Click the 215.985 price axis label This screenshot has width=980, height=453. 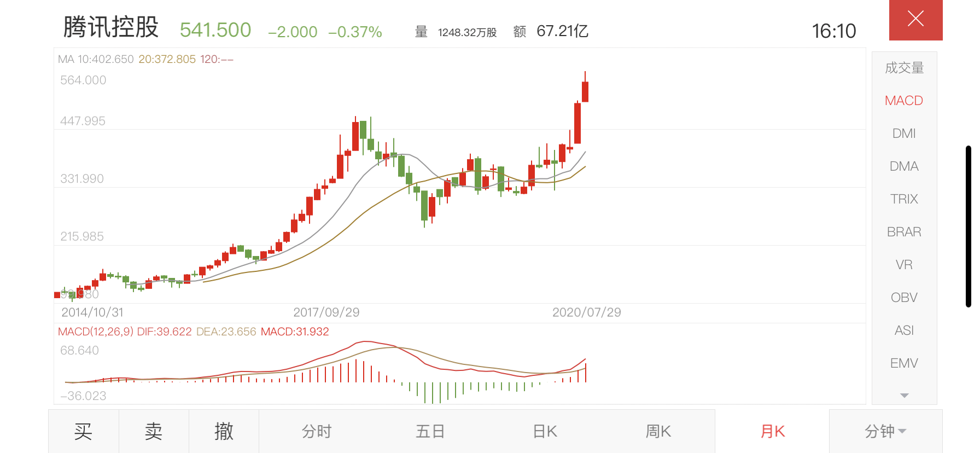point(82,236)
